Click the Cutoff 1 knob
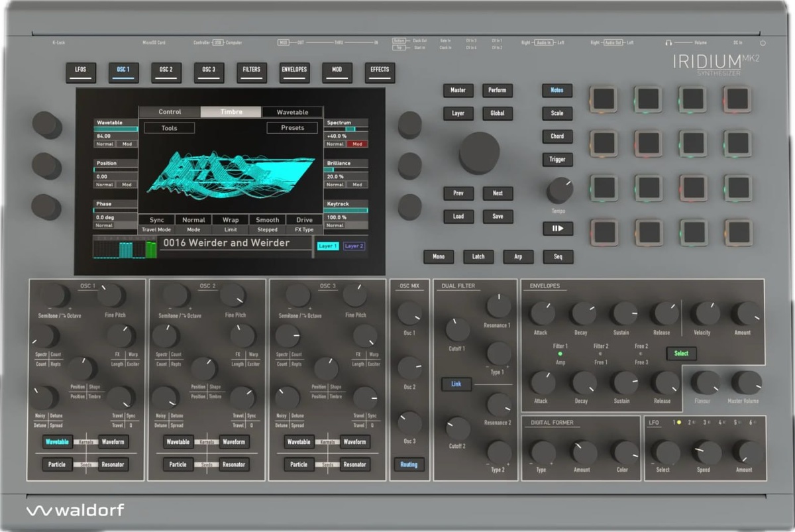 458,329
